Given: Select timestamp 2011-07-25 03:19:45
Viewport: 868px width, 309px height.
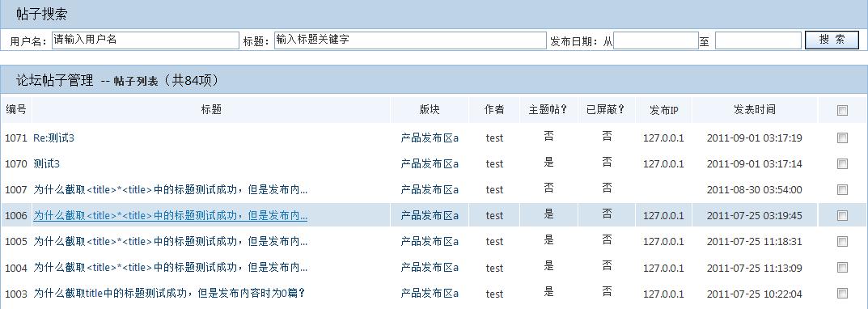Looking at the screenshot, I should pos(755,215).
